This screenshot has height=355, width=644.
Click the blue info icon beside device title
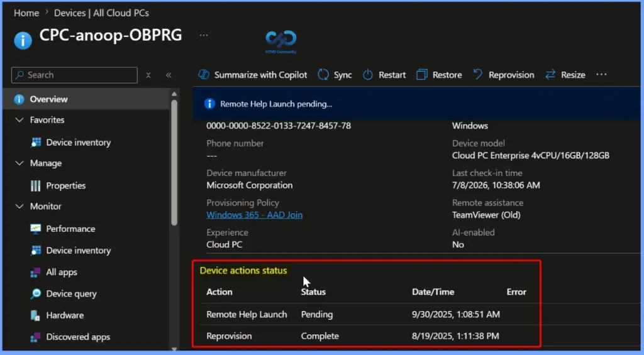pos(23,40)
